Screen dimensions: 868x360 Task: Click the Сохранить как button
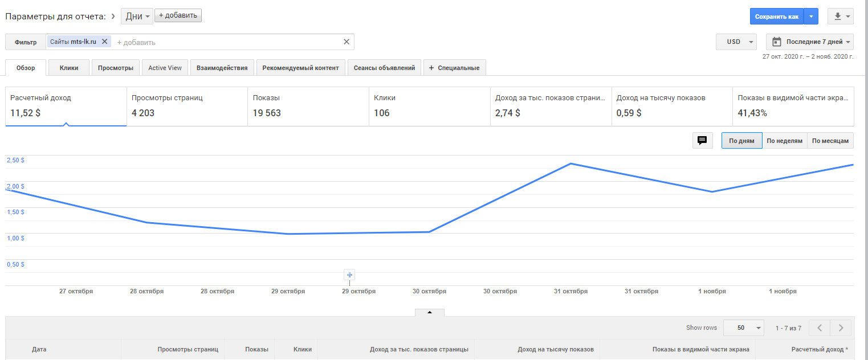776,17
